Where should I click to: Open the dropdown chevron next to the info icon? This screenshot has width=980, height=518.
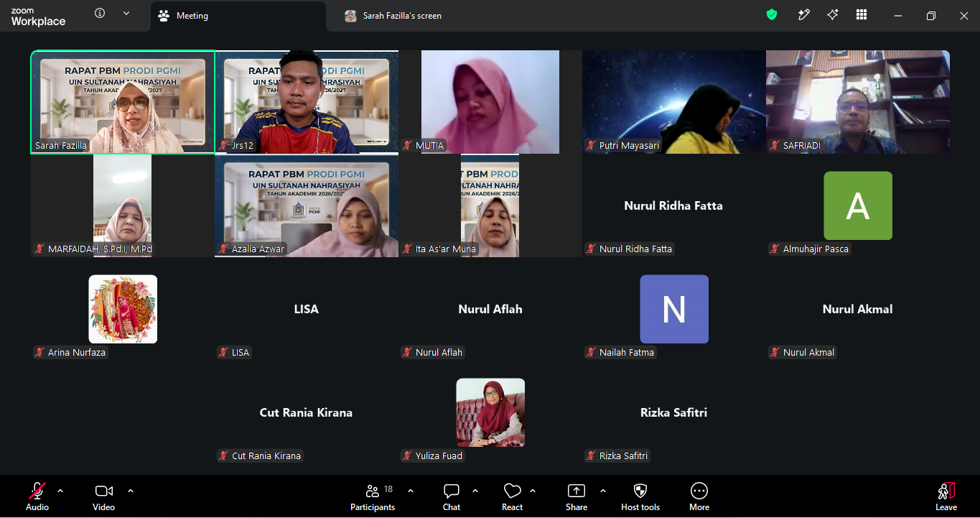[x=126, y=13]
